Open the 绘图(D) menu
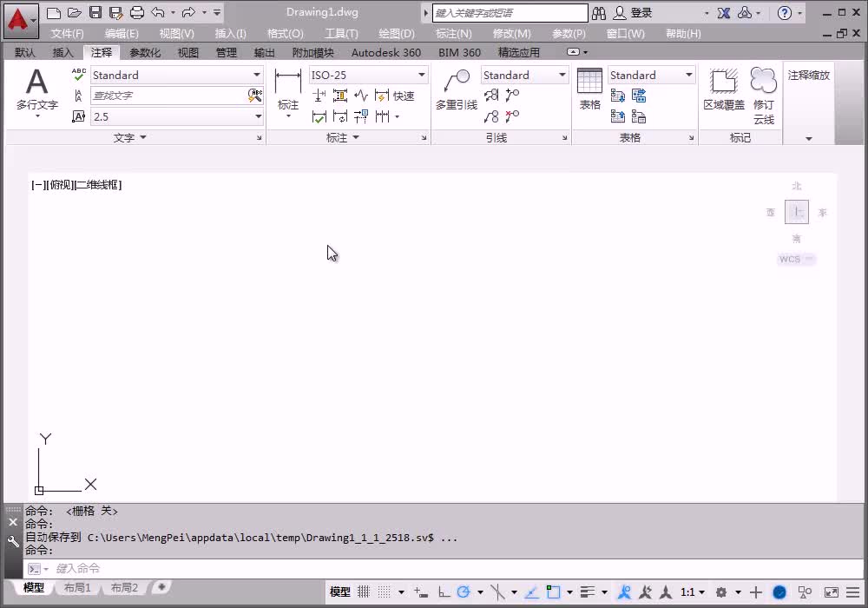The image size is (868, 608). pyautogui.click(x=397, y=33)
